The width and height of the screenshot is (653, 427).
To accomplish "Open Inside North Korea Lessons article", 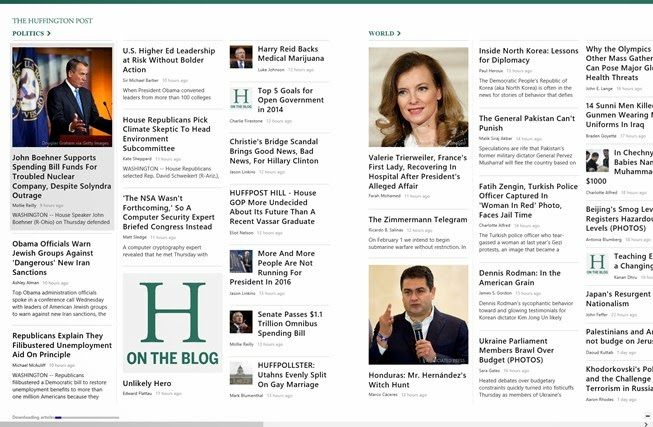I will 528,55.
